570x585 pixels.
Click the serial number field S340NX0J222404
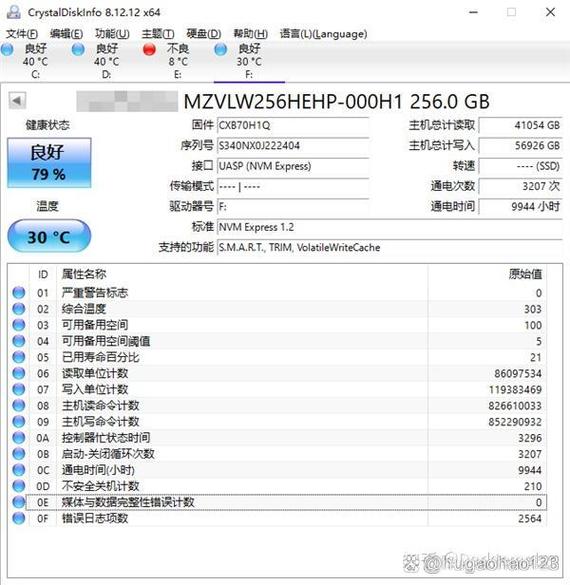(x=293, y=146)
